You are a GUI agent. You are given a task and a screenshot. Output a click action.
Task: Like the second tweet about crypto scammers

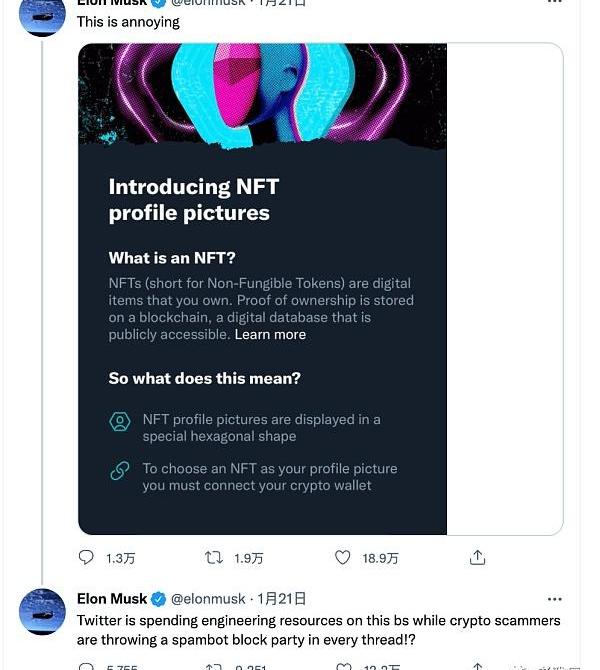[x=344, y=667]
